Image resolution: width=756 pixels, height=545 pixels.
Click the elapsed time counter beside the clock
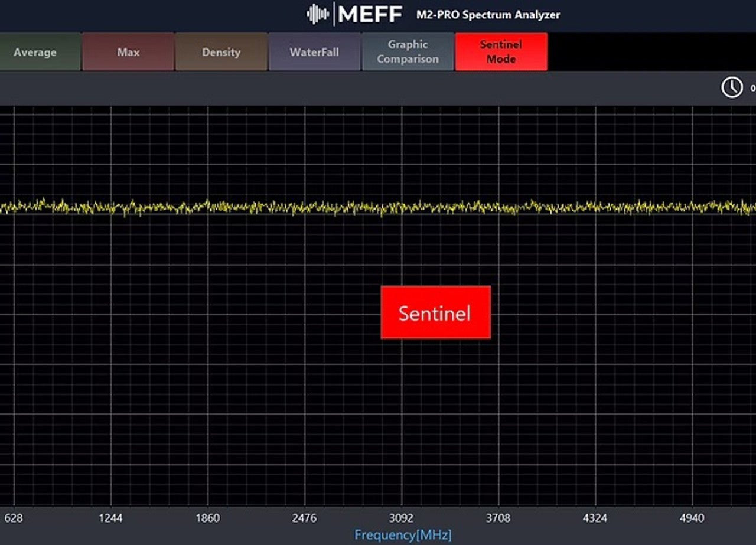pos(751,87)
